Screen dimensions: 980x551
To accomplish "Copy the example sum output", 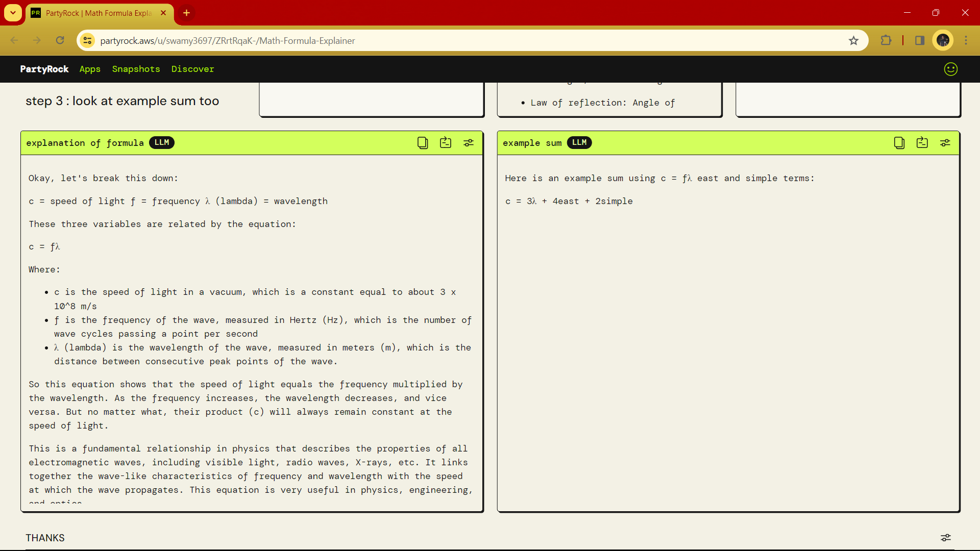I will coord(899,143).
